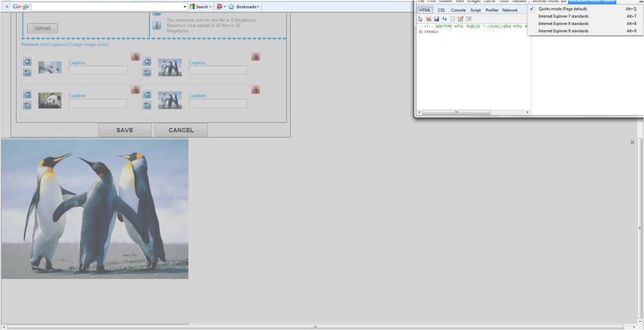The image size is (644, 330).
Task: Rotate the panda image clockwise
Action: click(x=27, y=95)
